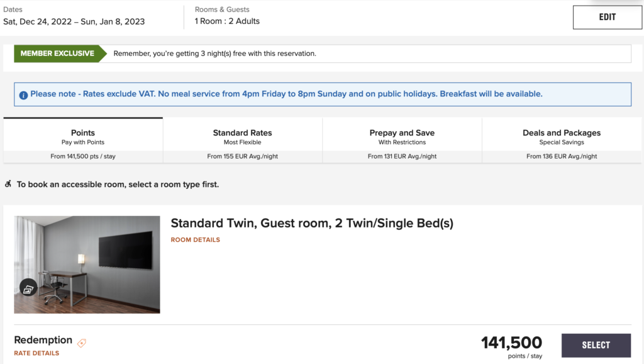Click the tag icon beside Redemption

pyautogui.click(x=82, y=343)
